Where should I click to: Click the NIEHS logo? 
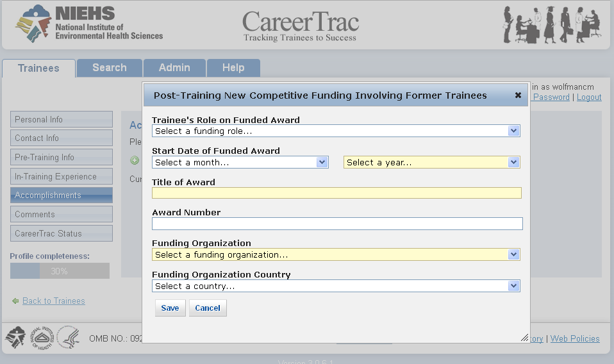[x=89, y=24]
